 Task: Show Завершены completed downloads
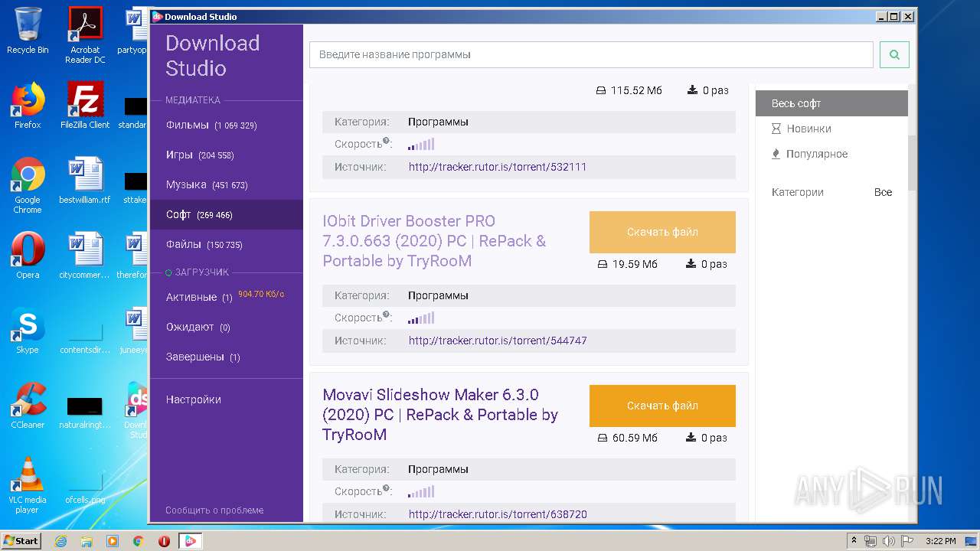pyautogui.click(x=227, y=357)
